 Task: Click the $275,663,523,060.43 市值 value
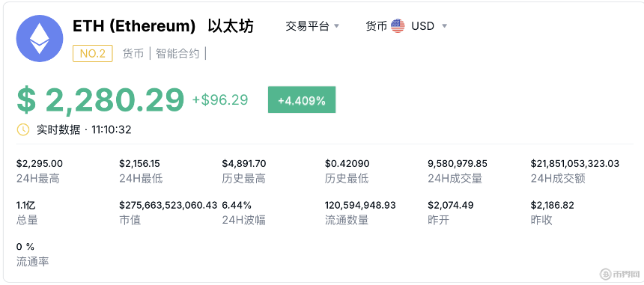(x=168, y=205)
